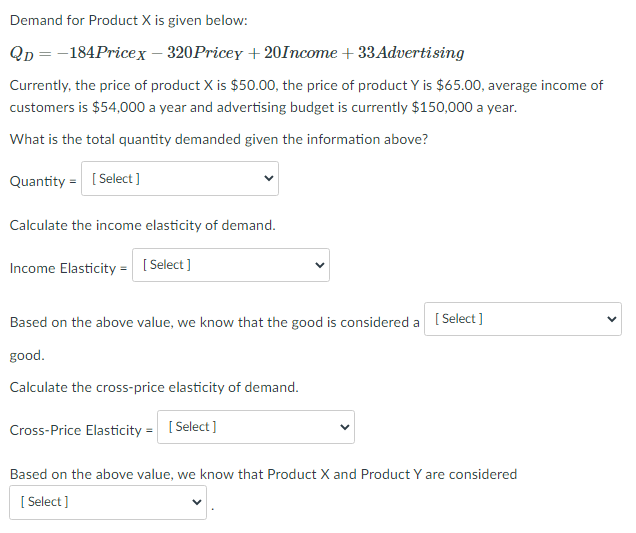This screenshot has height=533, width=636.
Task: Click the demand equation formula
Action: 236,52
